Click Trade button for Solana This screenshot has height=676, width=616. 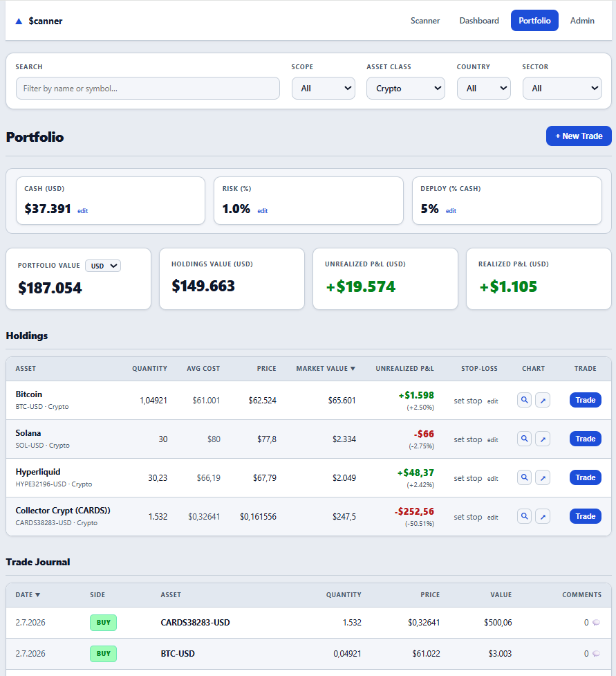(x=586, y=439)
